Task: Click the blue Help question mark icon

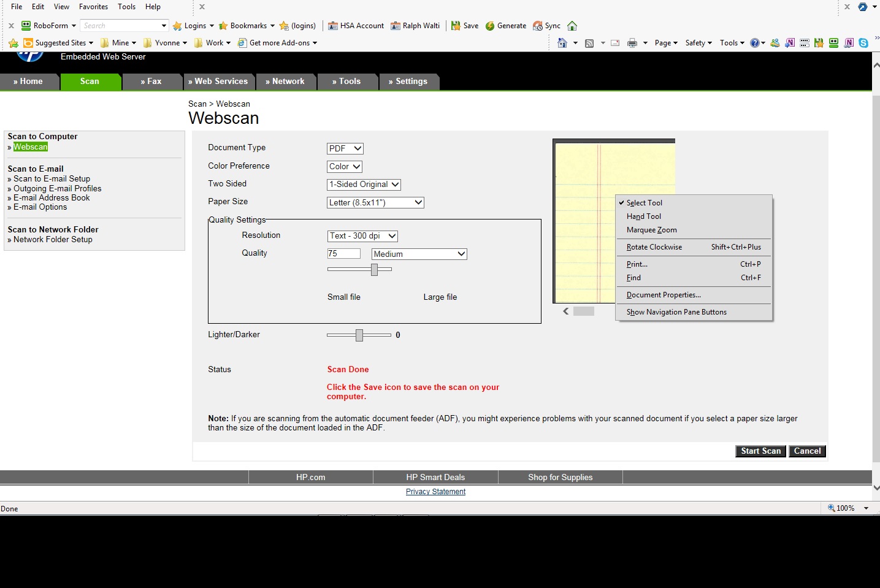Action: (x=755, y=43)
